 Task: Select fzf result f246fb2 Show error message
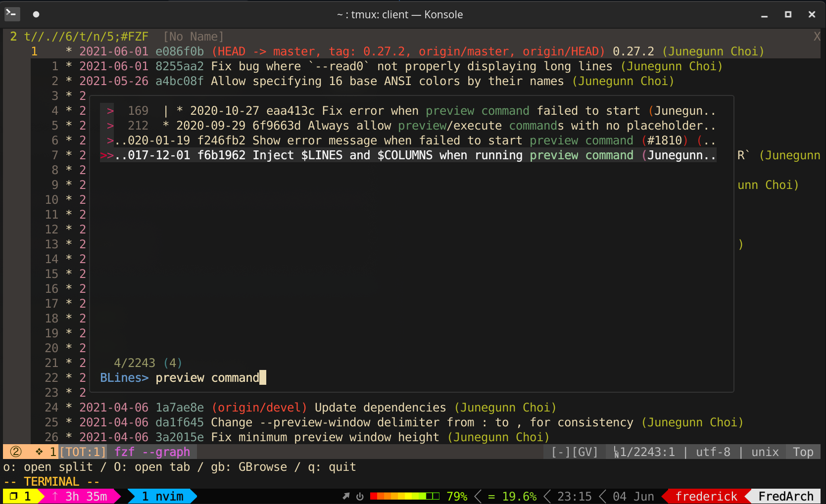(409, 140)
